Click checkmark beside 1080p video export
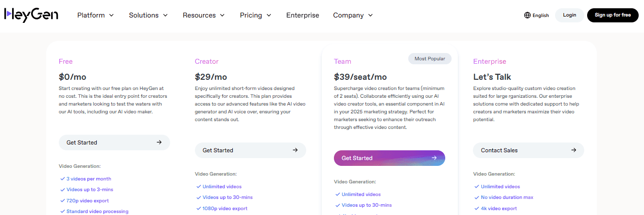The image size is (644, 215). [x=198, y=209]
